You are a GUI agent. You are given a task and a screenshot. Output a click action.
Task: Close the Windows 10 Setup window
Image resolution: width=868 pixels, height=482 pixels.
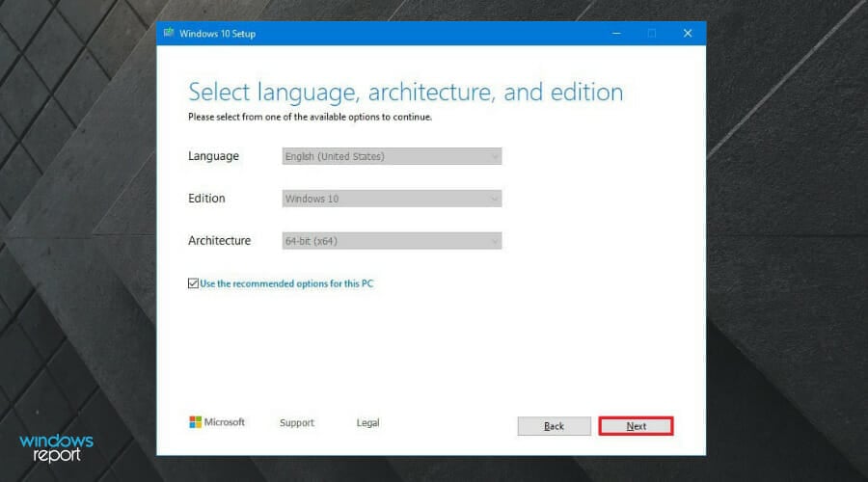(688, 33)
